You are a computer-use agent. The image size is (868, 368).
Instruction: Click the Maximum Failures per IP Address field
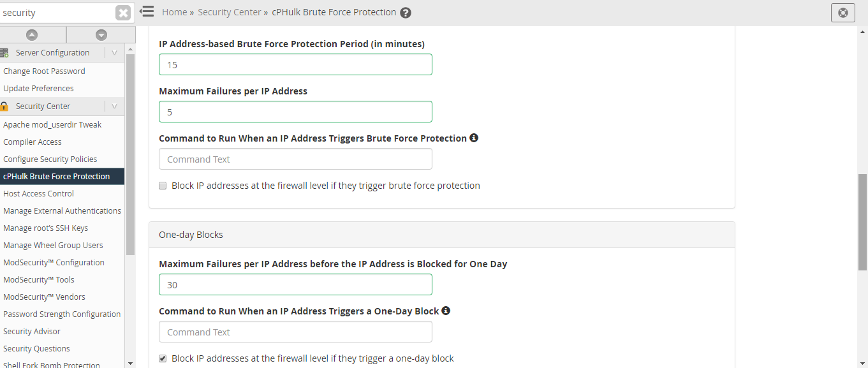pyautogui.click(x=295, y=112)
